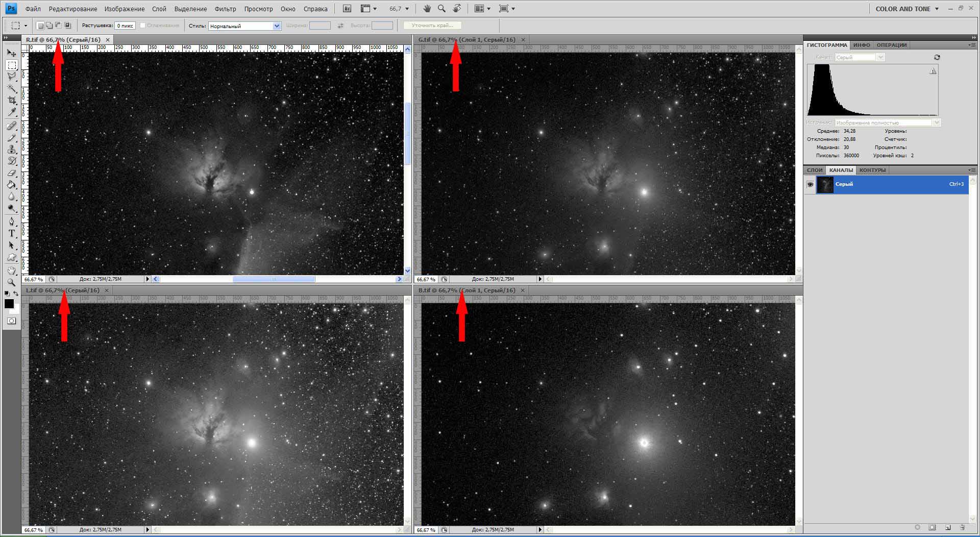Click the Растушевка feather input field
The height and width of the screenshot is (537, 980).
coord(125,26)
